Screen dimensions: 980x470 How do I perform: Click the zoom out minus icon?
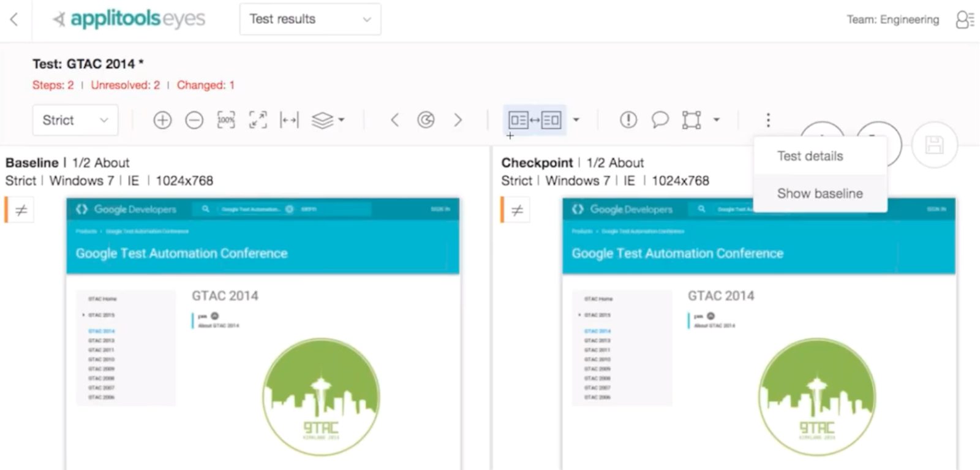tap(194, 120)
